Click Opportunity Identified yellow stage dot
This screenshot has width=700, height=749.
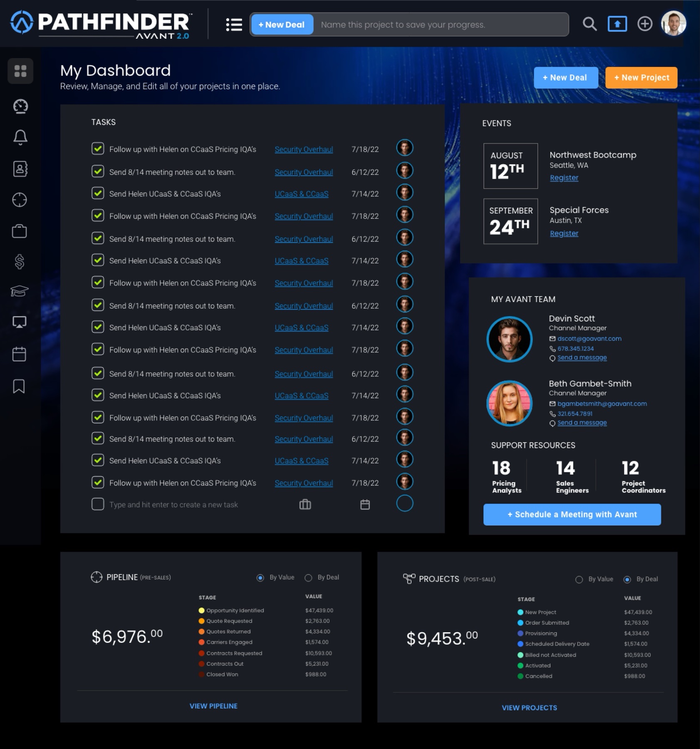click(x=201, y=610)
